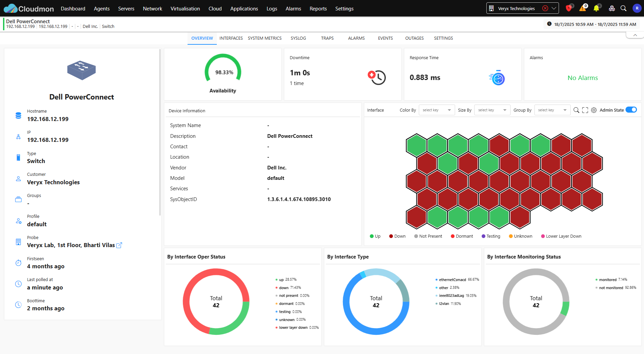Click the stacked cubes icon in header

(612, 8)
